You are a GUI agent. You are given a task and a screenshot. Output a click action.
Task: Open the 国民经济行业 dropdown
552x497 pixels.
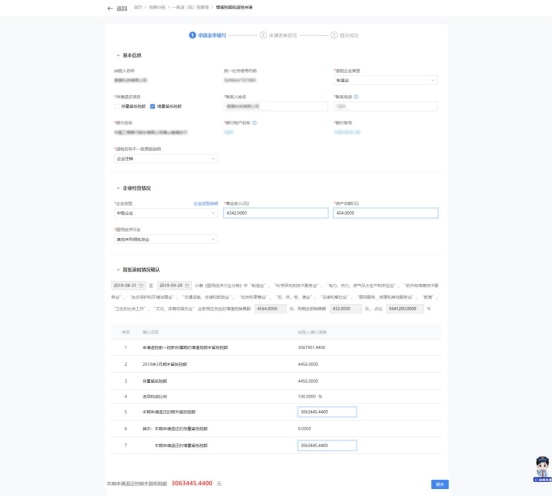point(166,239)
